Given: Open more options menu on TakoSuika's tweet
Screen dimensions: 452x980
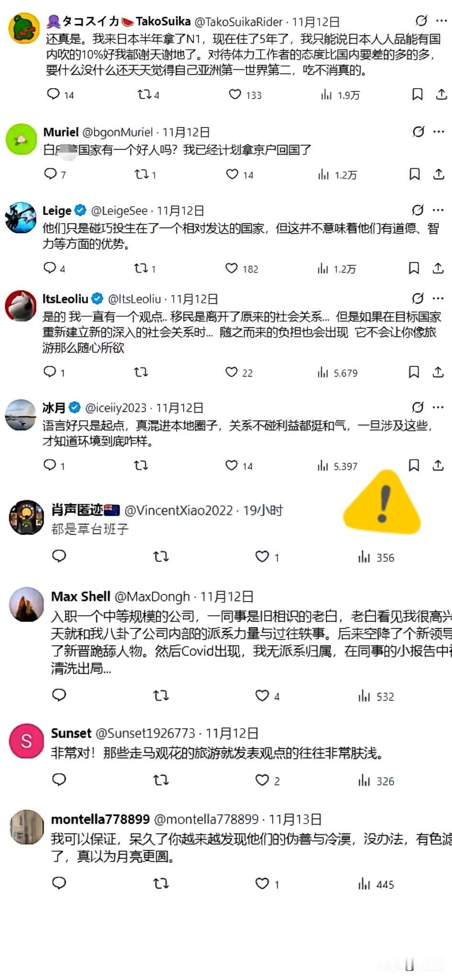Looking at the screenshot, I should tap(441, 21).
